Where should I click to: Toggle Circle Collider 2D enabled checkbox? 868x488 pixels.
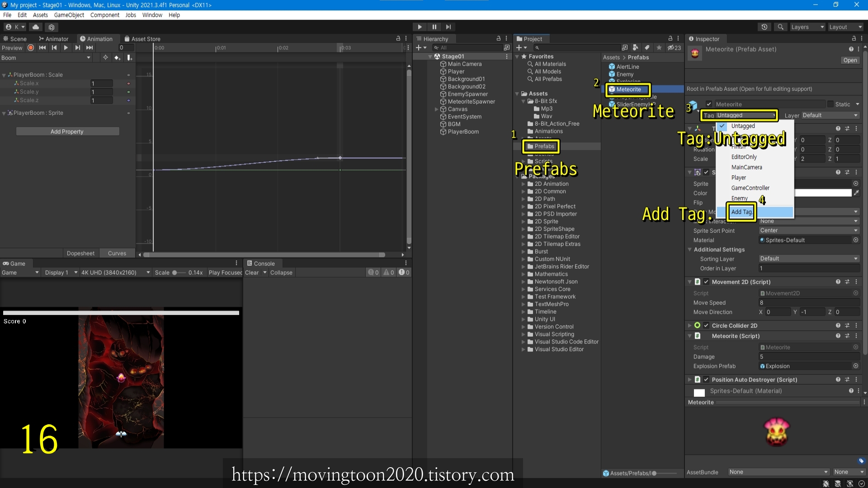pyautogui.click(x=706, y=326)
